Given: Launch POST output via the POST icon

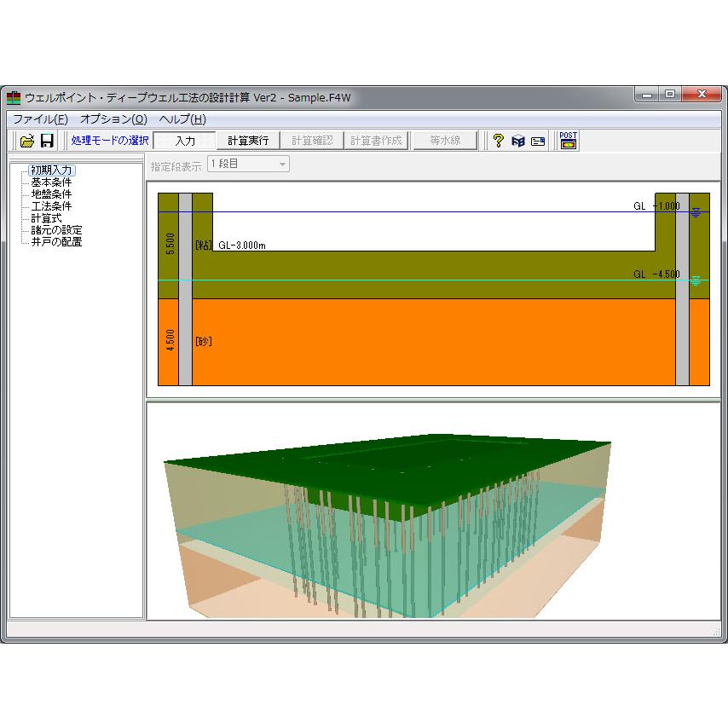Looking at the screenshot, I should 567,140.
